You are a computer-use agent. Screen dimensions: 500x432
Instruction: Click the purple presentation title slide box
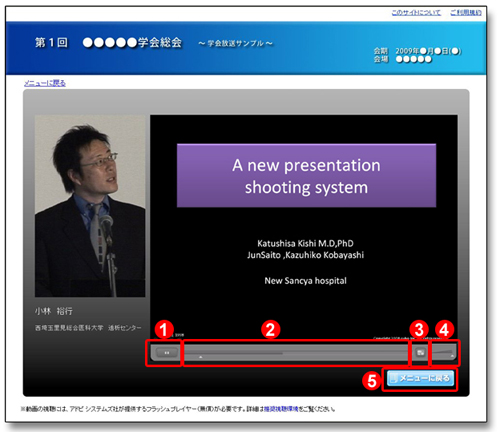point(306,176)
